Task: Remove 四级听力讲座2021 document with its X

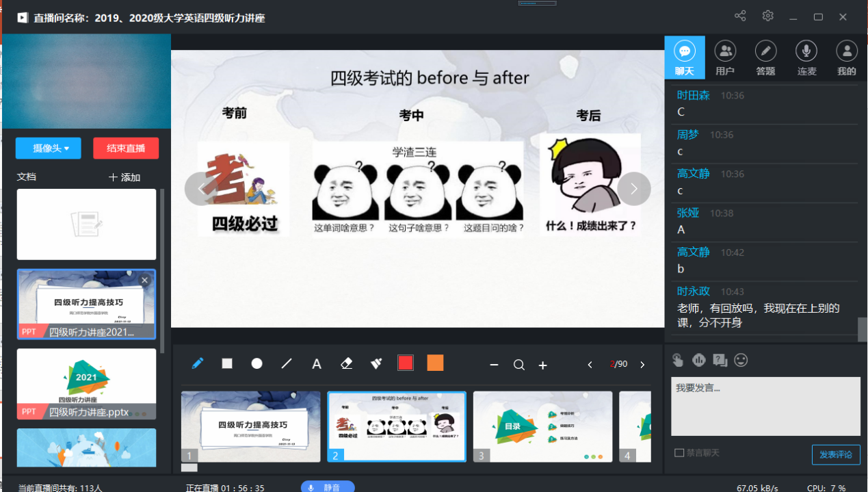Action: click(144, 280)
